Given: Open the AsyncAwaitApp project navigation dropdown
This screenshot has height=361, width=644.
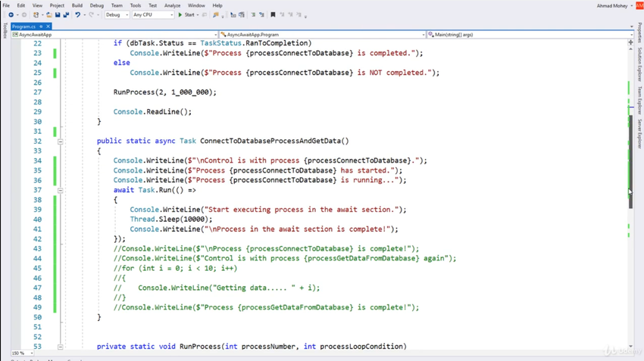Looking at the screenshot, I should pyautogui.click(x=114, y=35).
